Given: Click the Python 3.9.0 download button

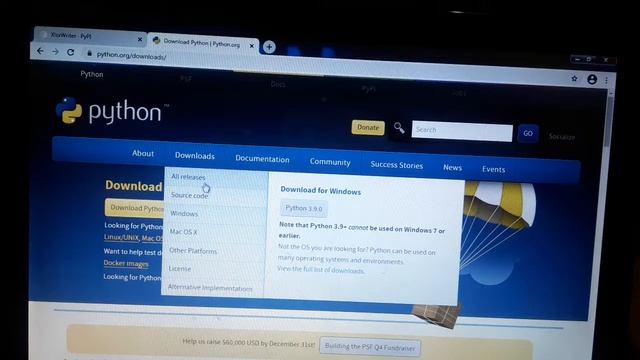Looking at the screenshot, I should point(304,209).
